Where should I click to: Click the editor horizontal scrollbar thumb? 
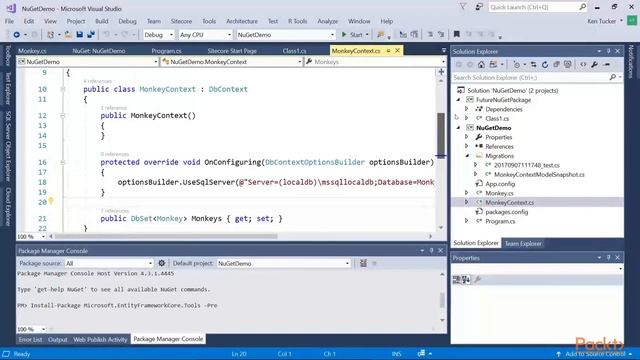[166, 236]
